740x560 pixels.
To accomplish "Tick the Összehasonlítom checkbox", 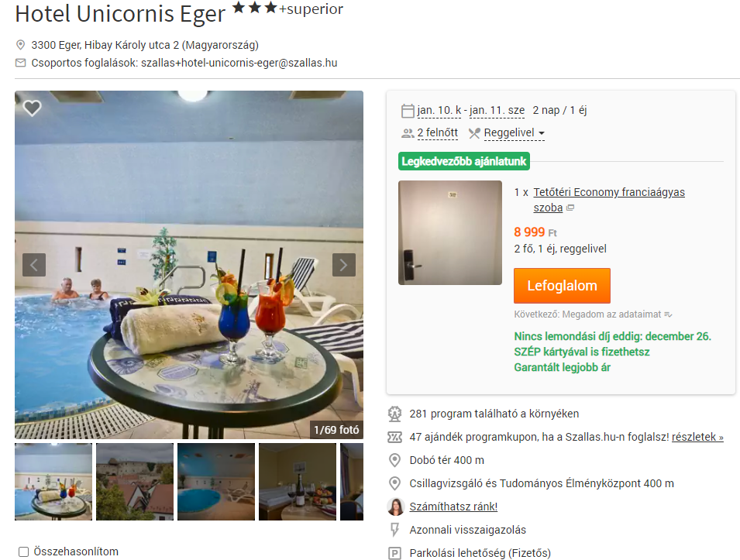I will 23,551.
